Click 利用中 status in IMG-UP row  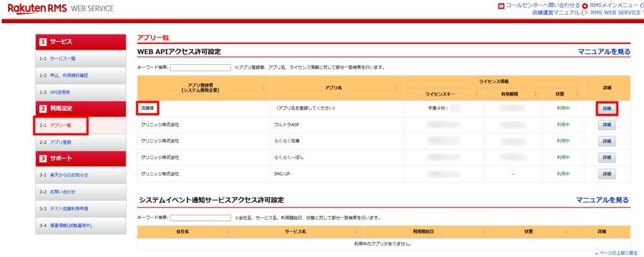coord(563,174)
